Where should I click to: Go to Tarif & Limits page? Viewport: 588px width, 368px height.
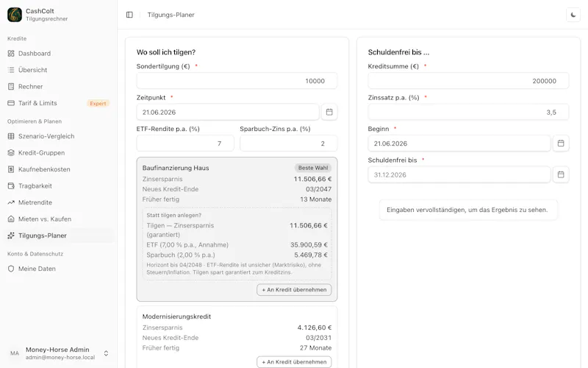(x=59, y=103)
